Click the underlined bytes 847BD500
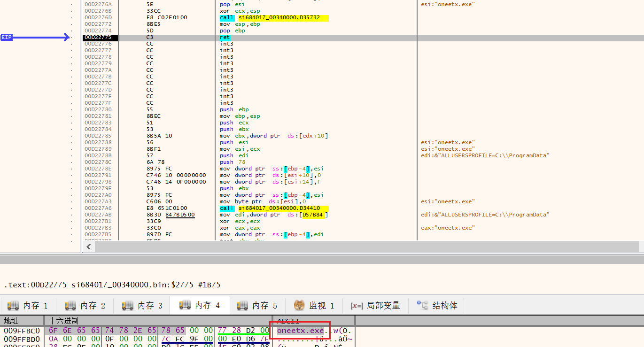Screen dimensions: 644x347 (x=180, y=215)
